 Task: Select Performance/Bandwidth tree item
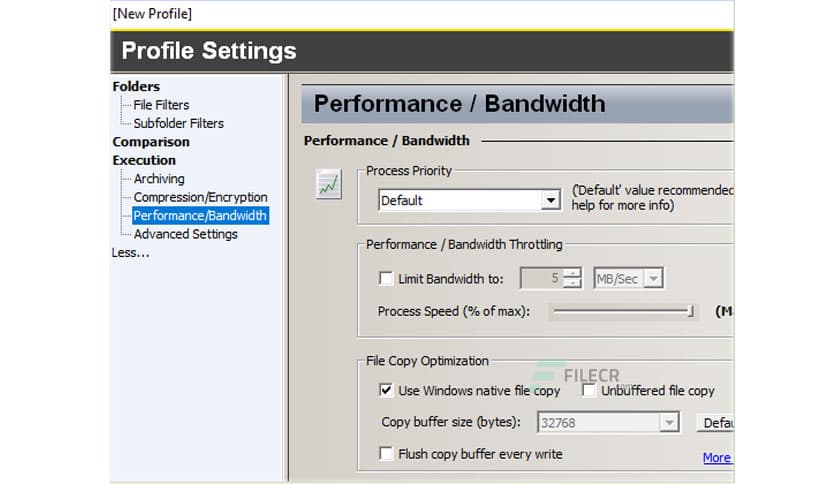click(x=200, y=215)
